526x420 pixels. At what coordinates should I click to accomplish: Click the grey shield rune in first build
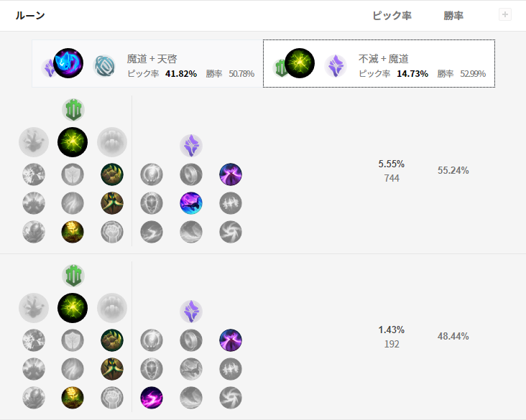pyautogui.click(x=73, y=174)
